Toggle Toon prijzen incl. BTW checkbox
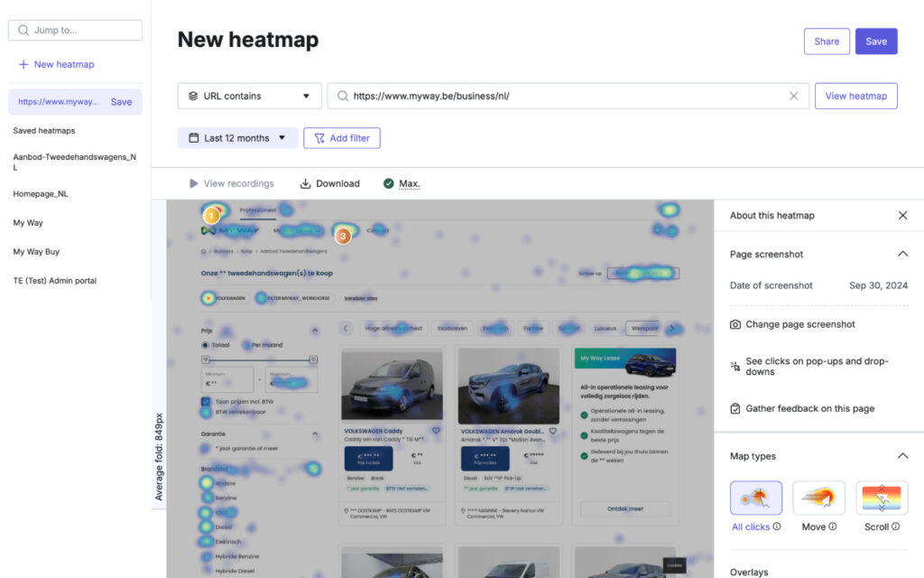 click(207, 401)
